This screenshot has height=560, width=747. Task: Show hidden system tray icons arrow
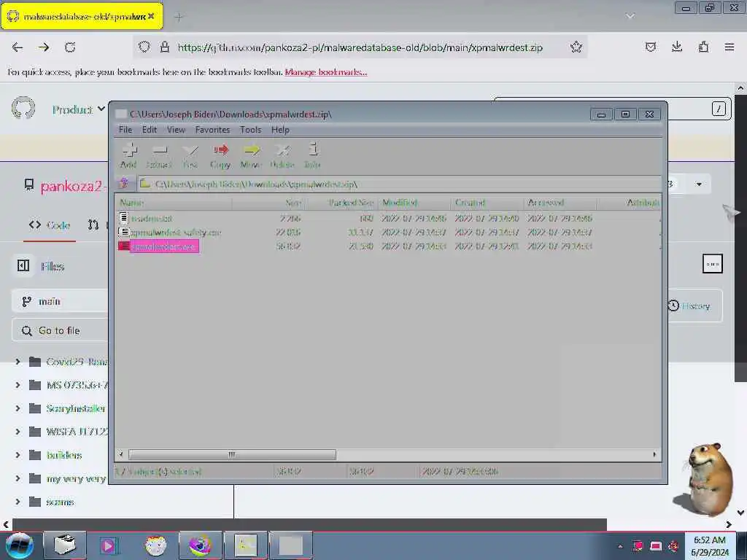pos(620,545)
